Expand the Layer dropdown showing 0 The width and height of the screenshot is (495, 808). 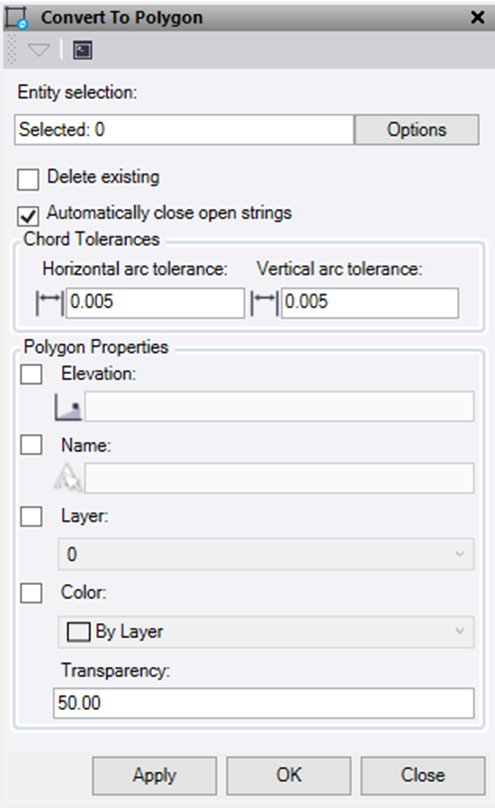point(266,554)
